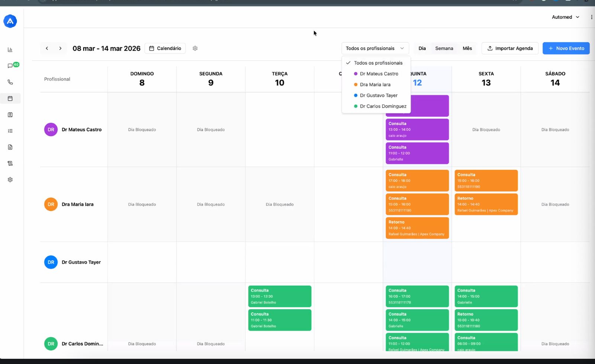Click Dr Gustavo Tayer blue avatar

pos(51,262)
